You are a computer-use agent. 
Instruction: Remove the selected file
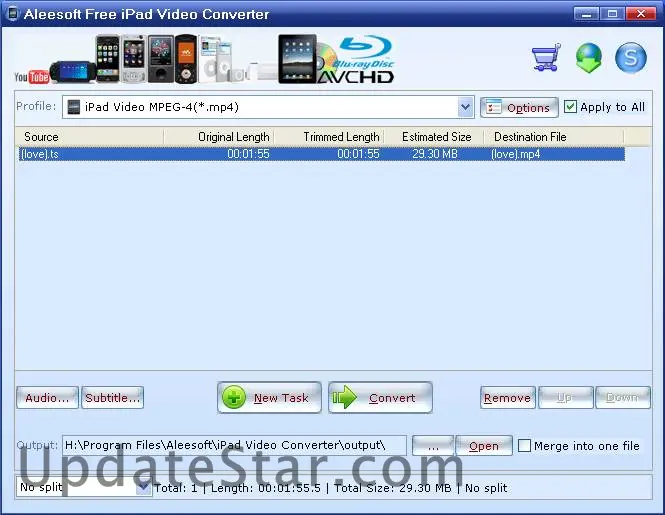coord(508,397)
